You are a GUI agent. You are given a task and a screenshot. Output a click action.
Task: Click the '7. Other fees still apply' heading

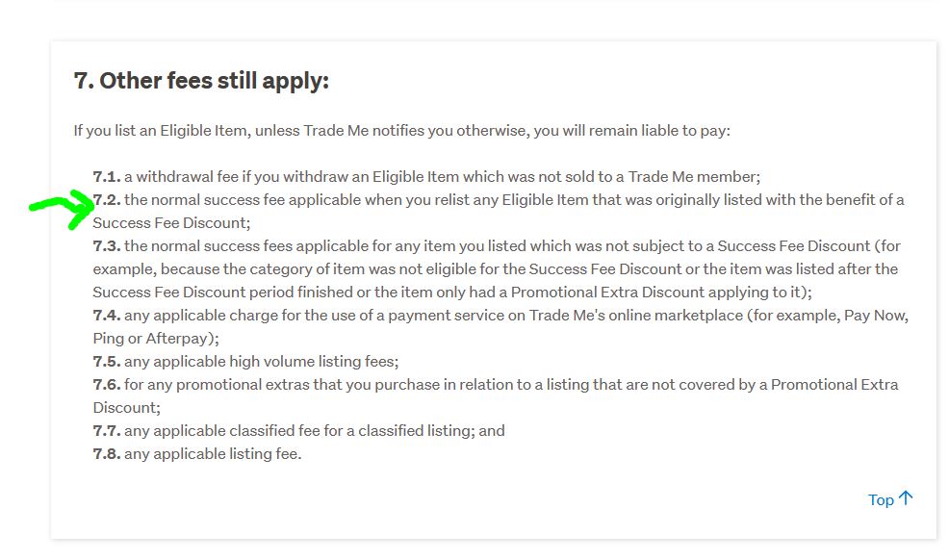[x=201, y=81]
